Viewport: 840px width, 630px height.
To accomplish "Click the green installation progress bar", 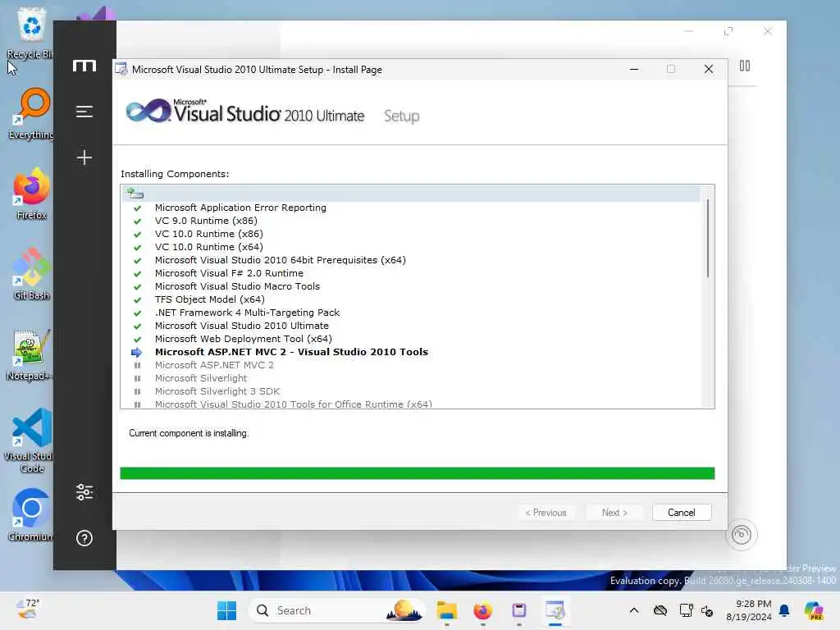I will tap(418, 473).
